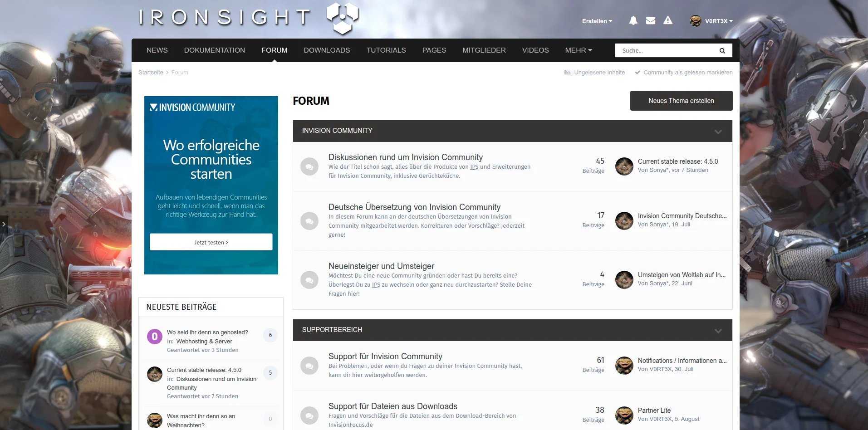Image resolution: width=868 pixels, height=430 pixels.
Task: Click the search magnifier icon
Action: (722, 51)
